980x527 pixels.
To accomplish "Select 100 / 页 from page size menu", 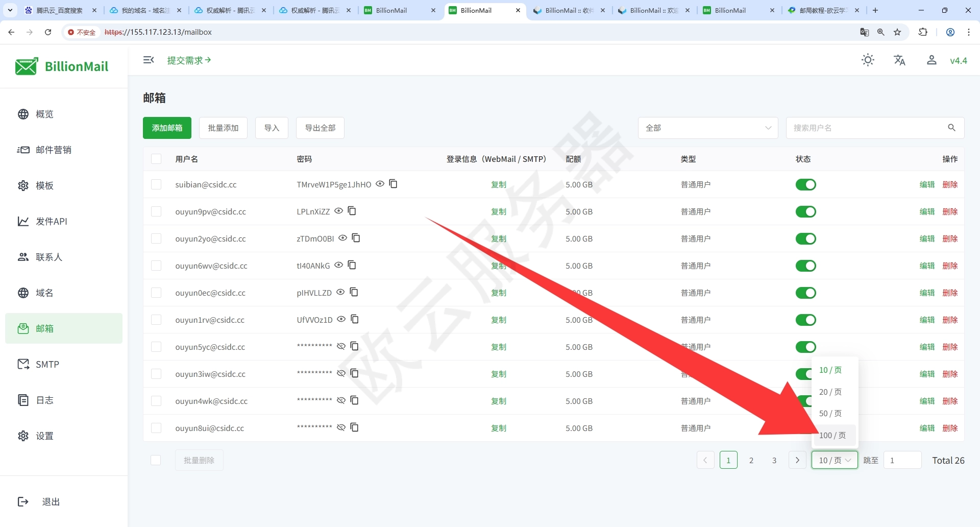I will tap(833, 436).
